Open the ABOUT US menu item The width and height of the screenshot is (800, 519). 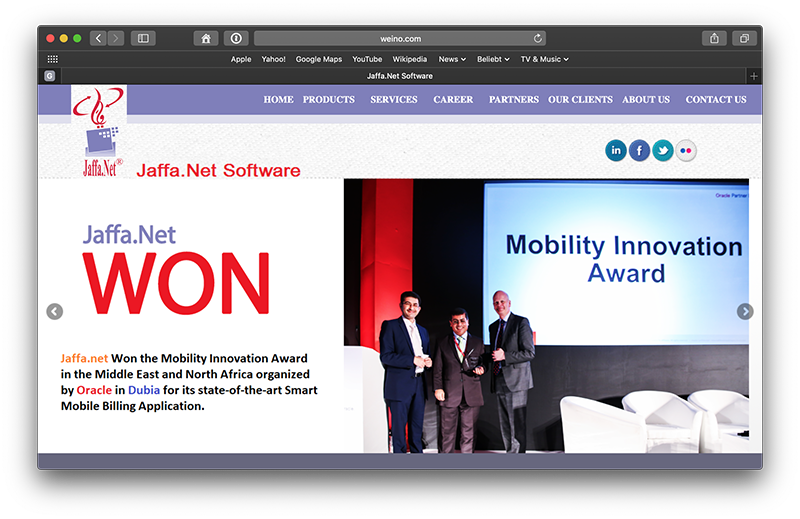(646, 100)
